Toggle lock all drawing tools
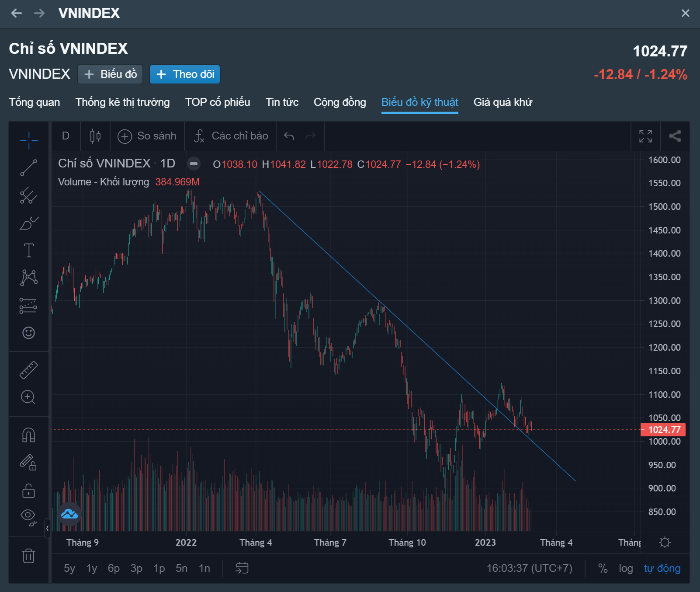The width and height of the screenshot is (700, 592). (x=29, y=491)
